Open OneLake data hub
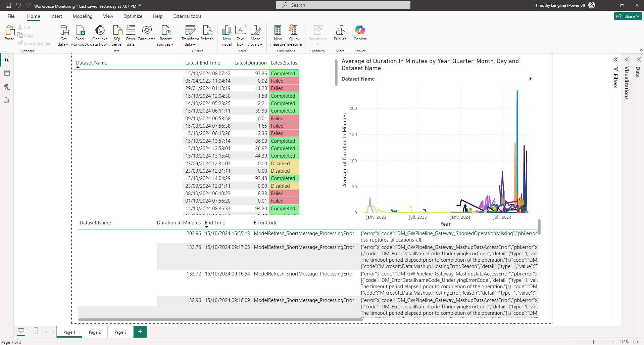The image size is (644, 345). pos(100,35)
